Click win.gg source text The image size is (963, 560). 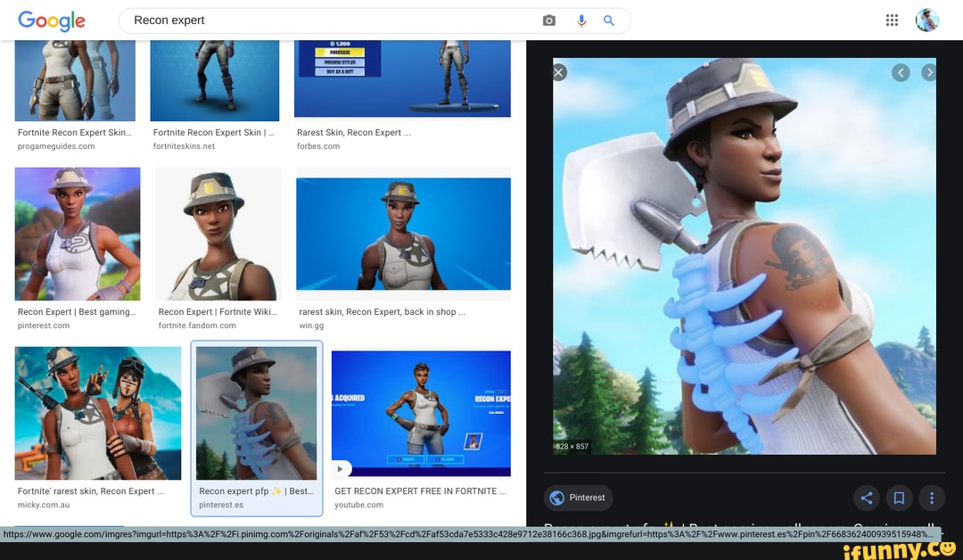311,325
